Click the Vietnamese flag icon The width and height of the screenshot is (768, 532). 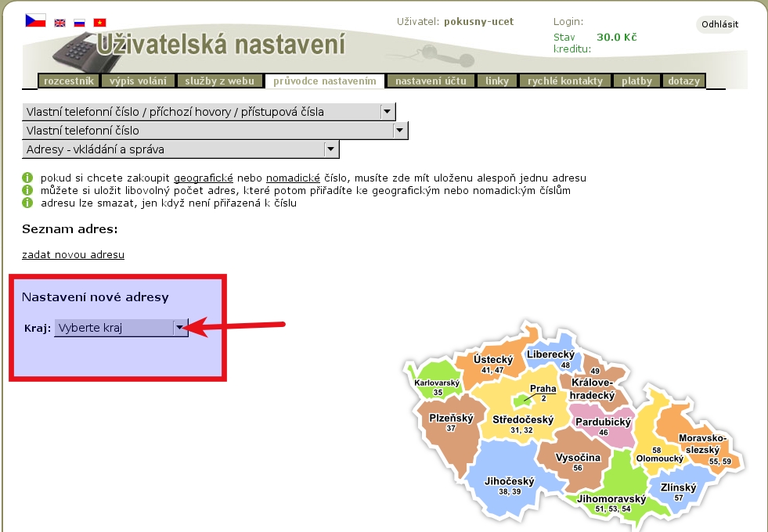pyautogui.click(x=99, y=23)
